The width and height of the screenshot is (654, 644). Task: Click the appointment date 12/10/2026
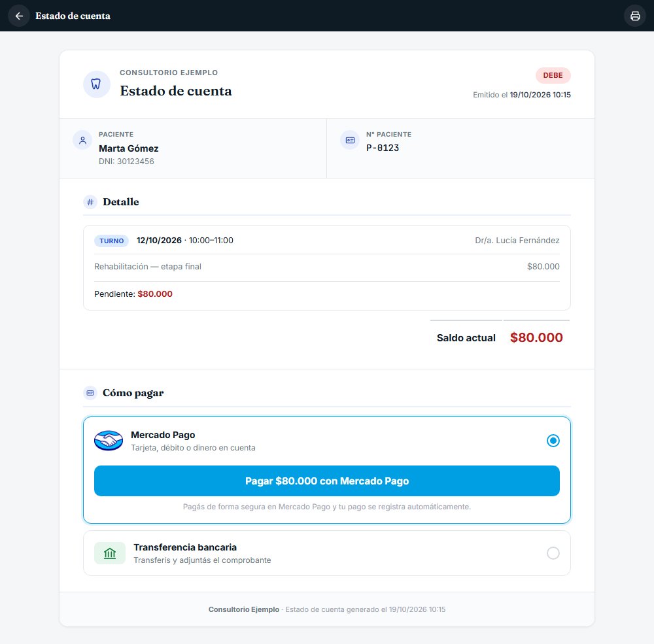(159, 240)
